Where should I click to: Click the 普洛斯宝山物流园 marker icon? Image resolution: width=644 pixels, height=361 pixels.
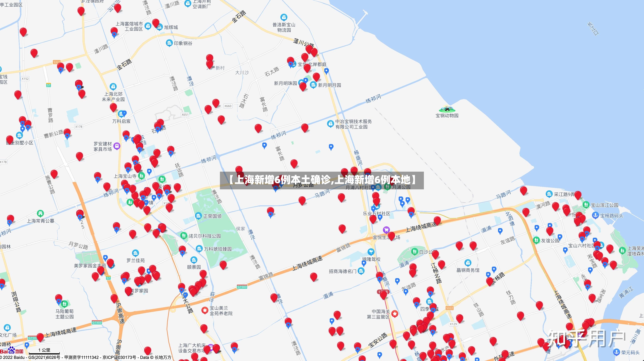click(x=284, y=17)
